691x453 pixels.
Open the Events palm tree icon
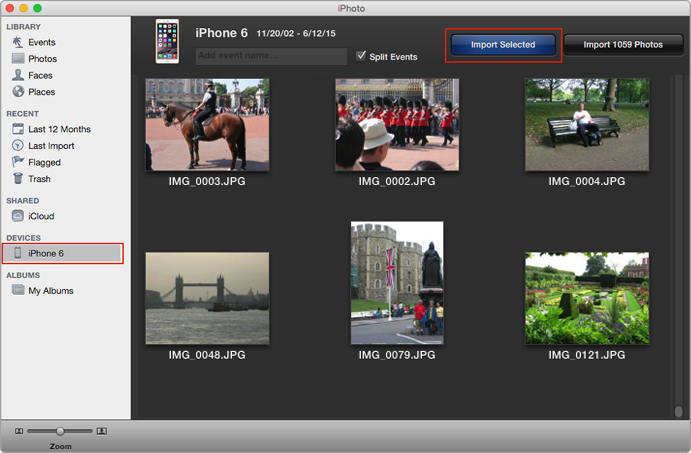pyautogui.click(x=18, y=42)
